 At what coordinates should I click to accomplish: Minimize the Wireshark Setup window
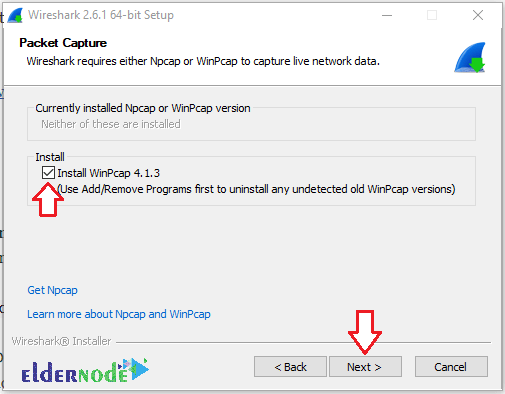click(x=387, y=15)
